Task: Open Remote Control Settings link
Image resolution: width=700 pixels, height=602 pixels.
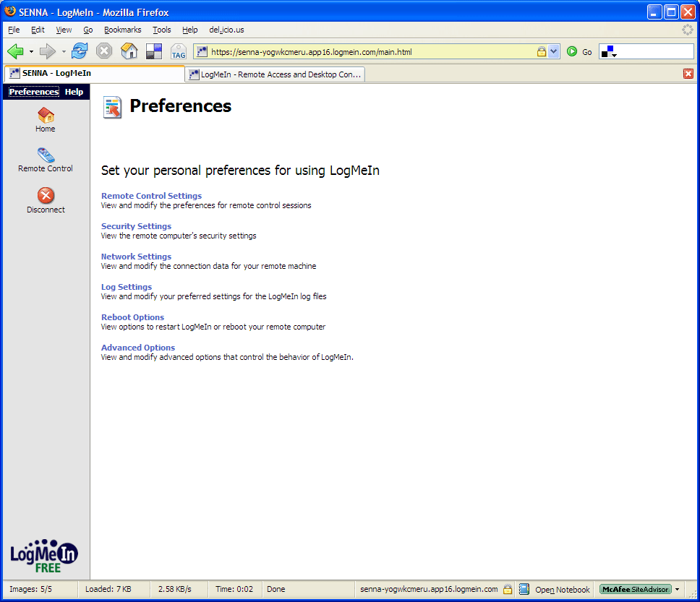Action: 151,196
